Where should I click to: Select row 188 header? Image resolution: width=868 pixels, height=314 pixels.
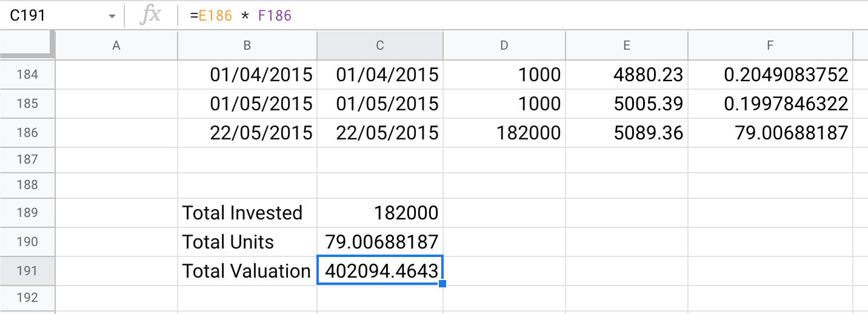[27, 185]
